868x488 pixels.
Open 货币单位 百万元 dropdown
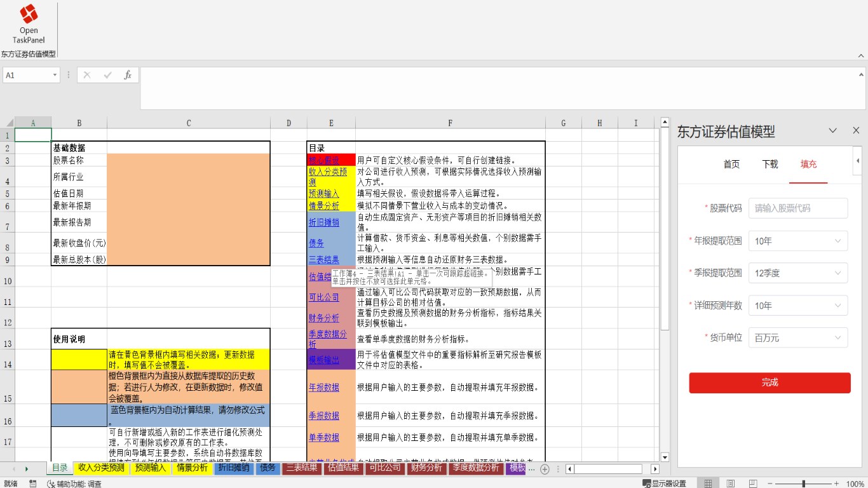click(798, 337)
